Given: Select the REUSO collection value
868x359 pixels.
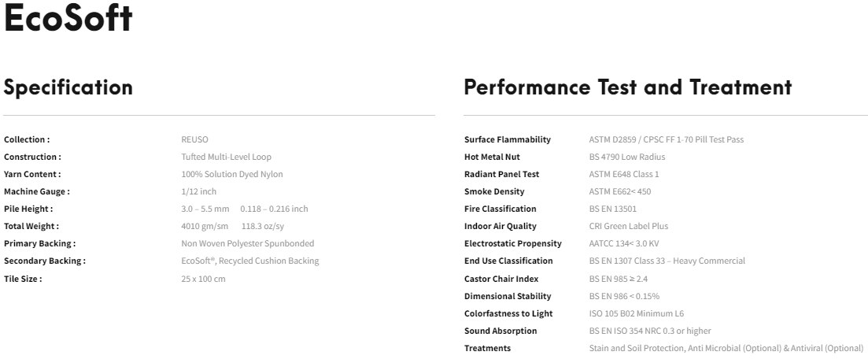Looking at the screenshot, I should click(194, 139).
